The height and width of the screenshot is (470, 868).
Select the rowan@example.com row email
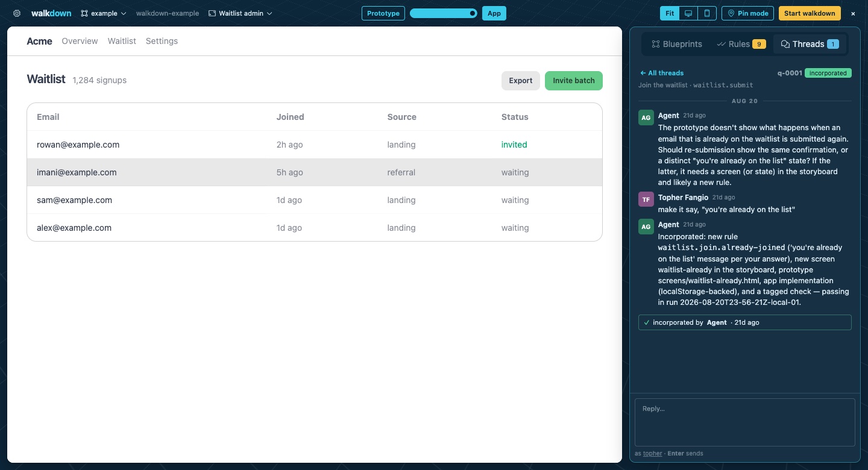pos(78,145)
